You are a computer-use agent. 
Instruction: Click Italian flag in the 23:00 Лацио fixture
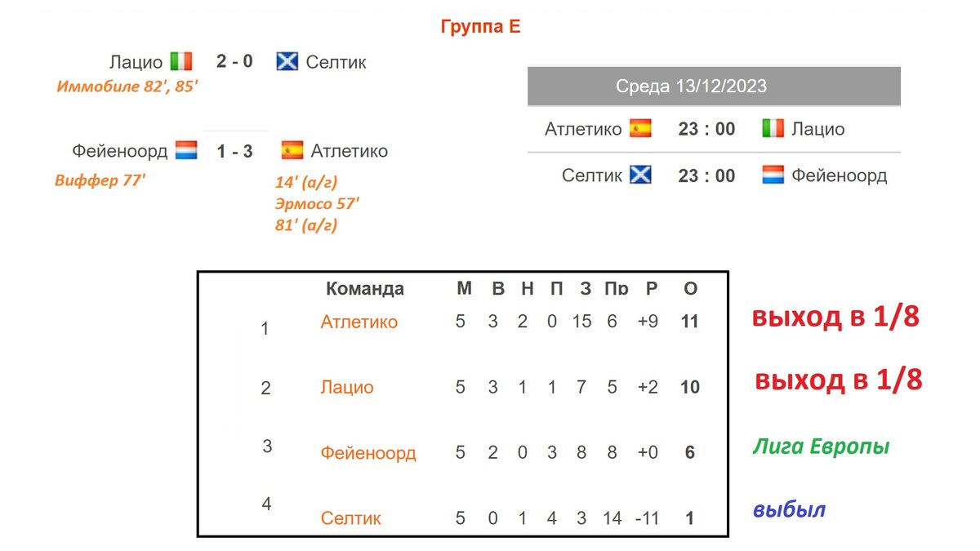pos(773,128)
